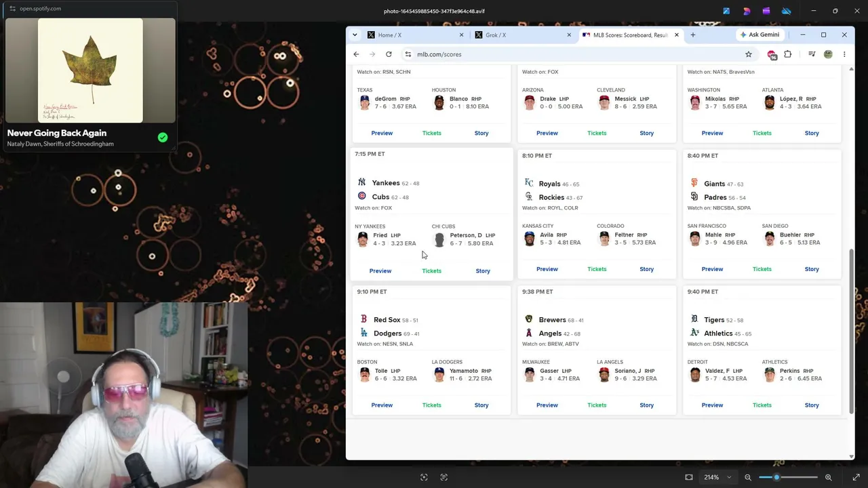Open the Chrome profile avatar
Viewport: 868px width, 488px height.
point(828,54)
